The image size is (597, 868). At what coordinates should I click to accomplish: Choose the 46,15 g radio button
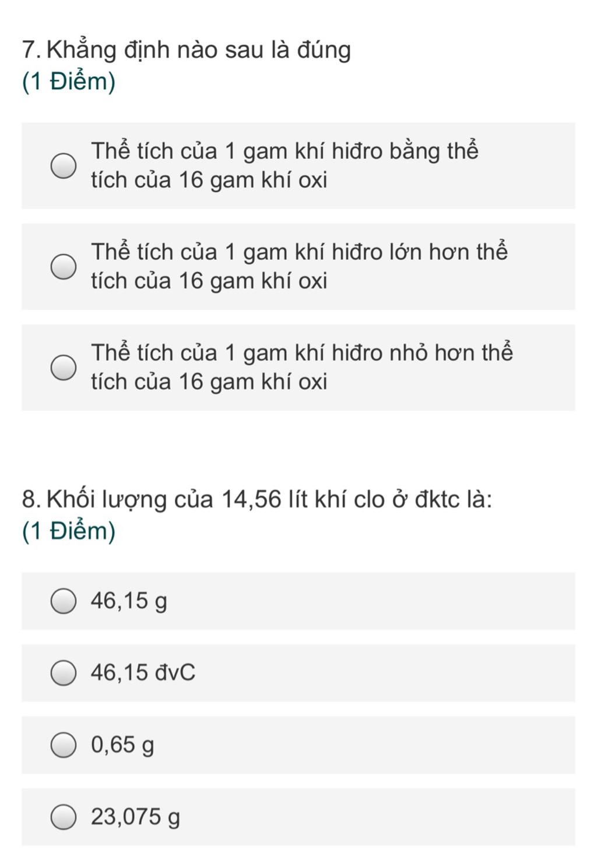coord(63,601)
